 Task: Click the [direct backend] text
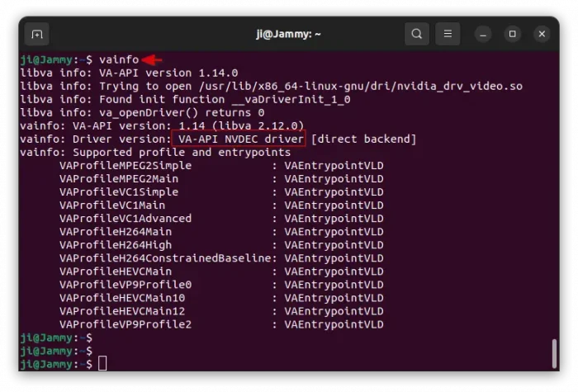(x=363, y=139)
